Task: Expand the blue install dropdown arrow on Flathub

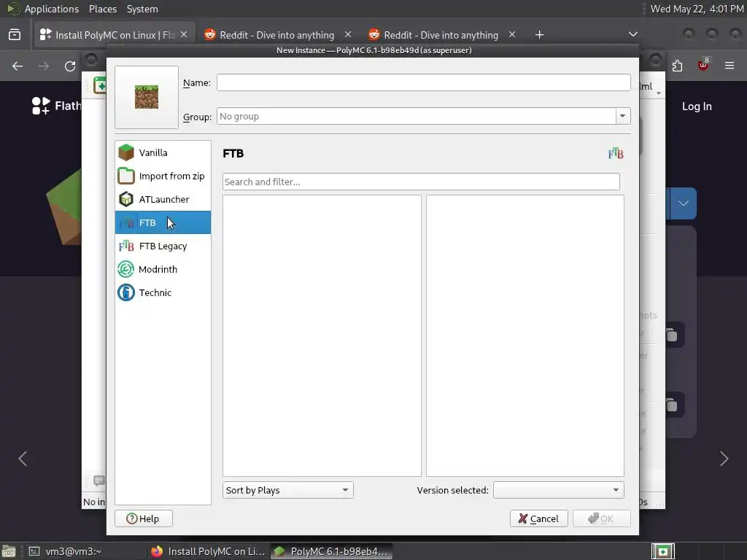Action: 683,203
